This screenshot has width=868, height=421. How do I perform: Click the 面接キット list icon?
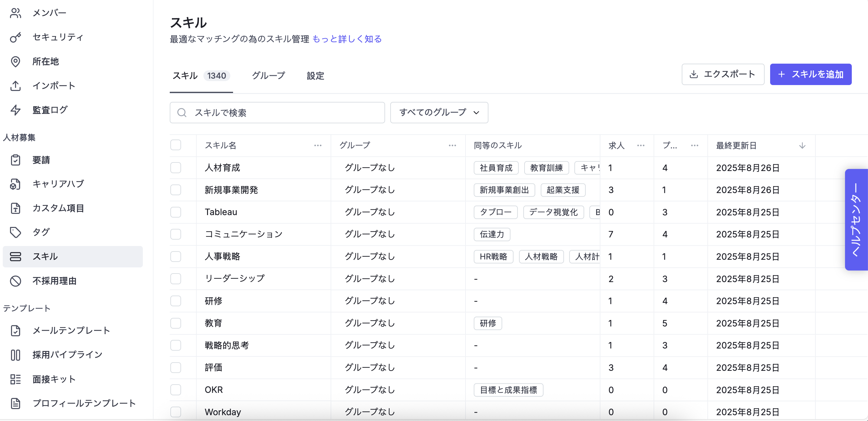click(16, 379)
